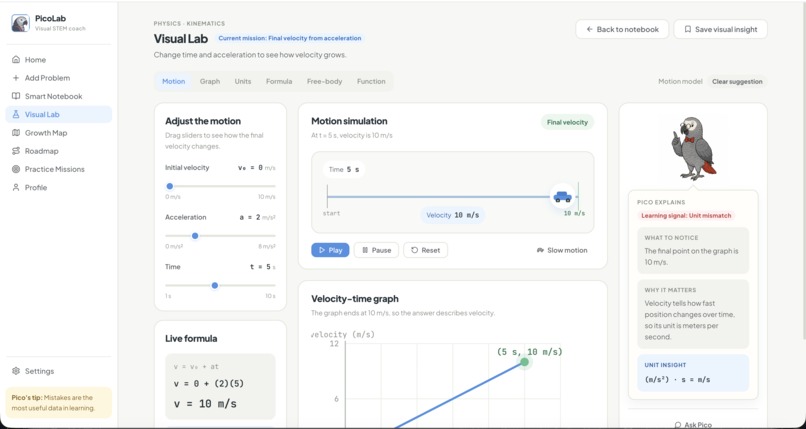
Task: Click the Pico's tip note
Action: pyautogui.click(x=59, y=402)
